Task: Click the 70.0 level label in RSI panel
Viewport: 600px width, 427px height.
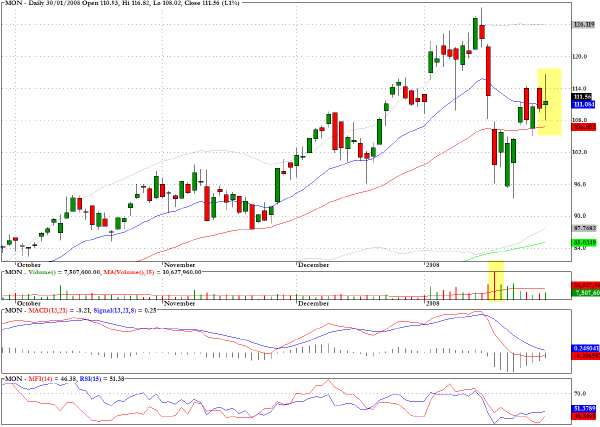Action: (580, 394)
